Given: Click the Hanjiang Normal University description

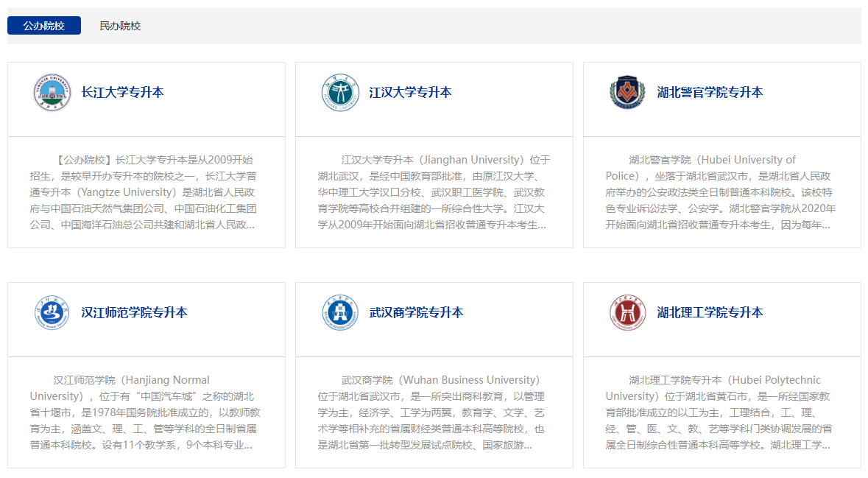Looking at the screenshot, I should (x=145, y=412).
